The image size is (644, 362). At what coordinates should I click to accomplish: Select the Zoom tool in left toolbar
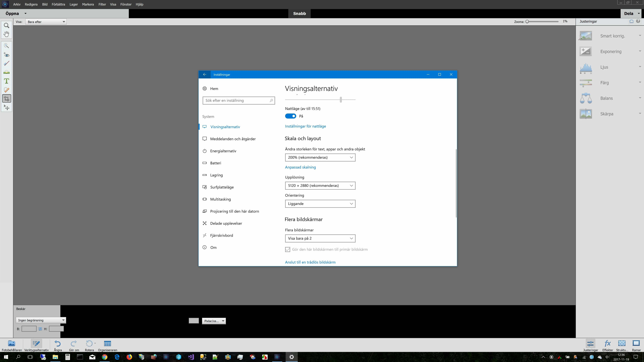click(x=7, y=26)
